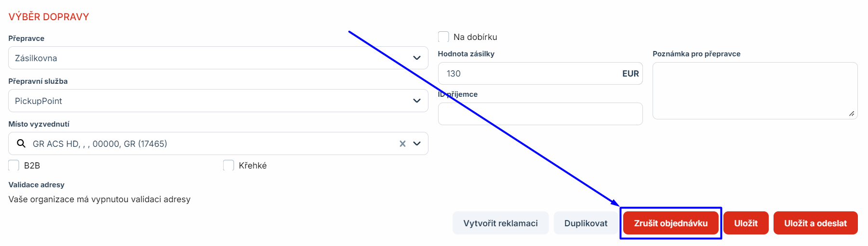This screenshot has height=246, width=868.
Task: Focus the ID příjemce input field
Action: [x=540, y=114]
